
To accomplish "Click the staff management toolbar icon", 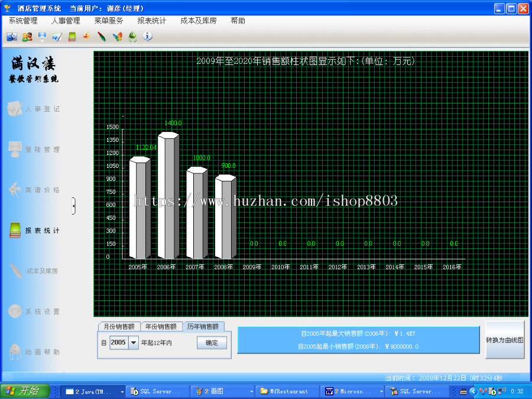I will (x=27, y=37).
